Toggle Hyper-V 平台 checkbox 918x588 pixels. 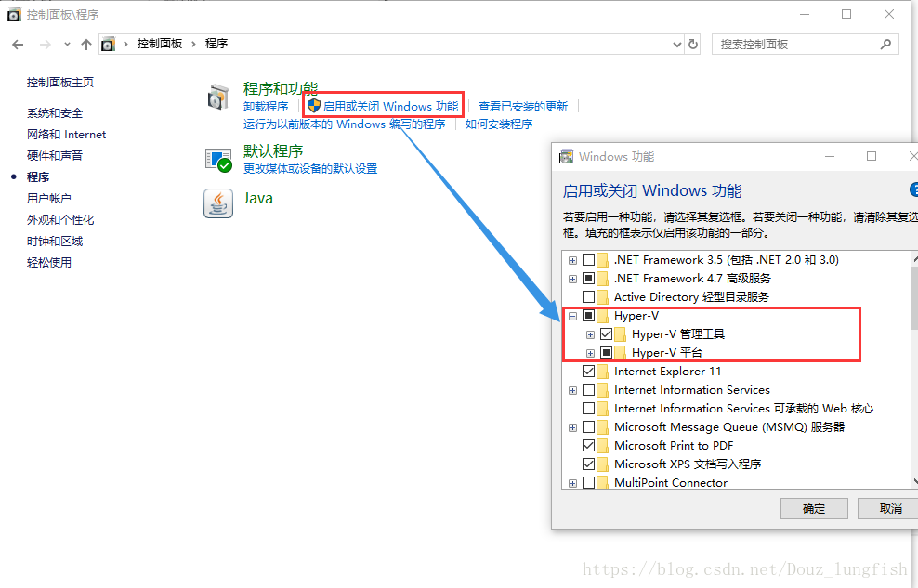[606, 353]
